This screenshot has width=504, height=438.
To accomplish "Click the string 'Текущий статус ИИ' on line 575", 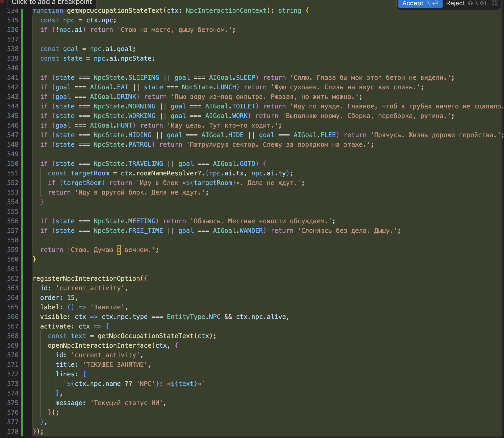I will point(126,403).
